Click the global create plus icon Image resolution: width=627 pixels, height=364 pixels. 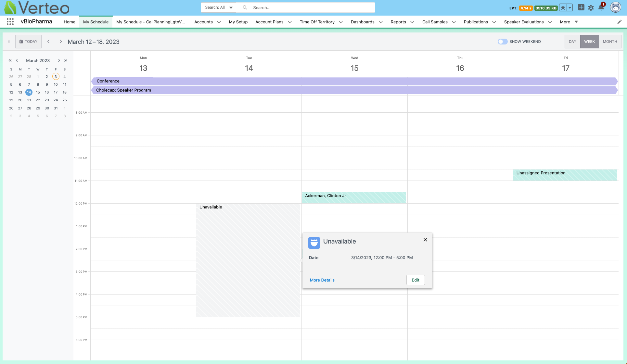pos(581,7)
